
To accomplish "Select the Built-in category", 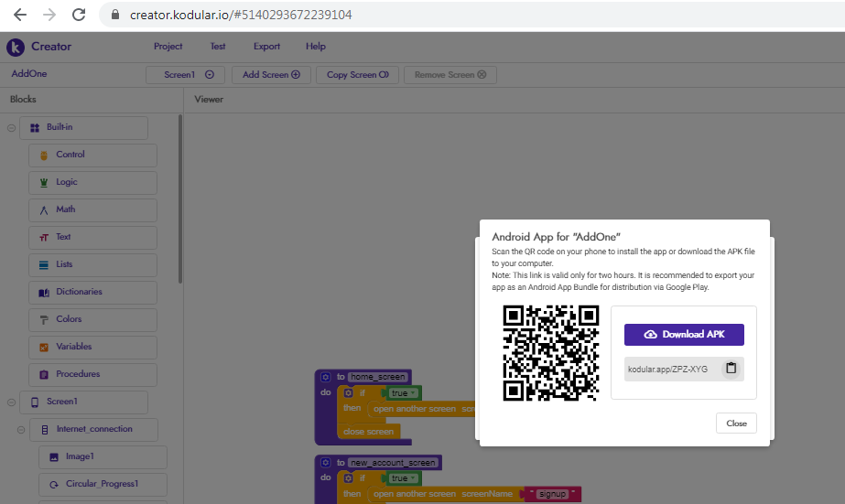I will pos(83,128).
